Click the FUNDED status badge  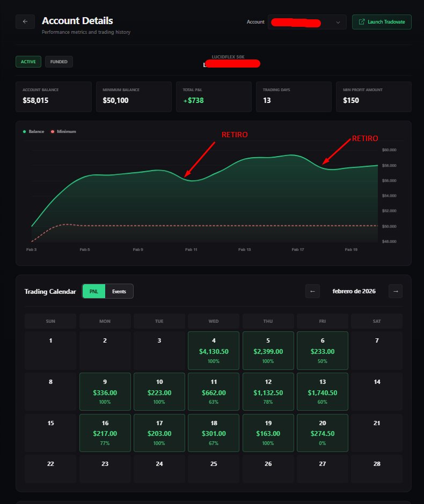pos(59,62)
